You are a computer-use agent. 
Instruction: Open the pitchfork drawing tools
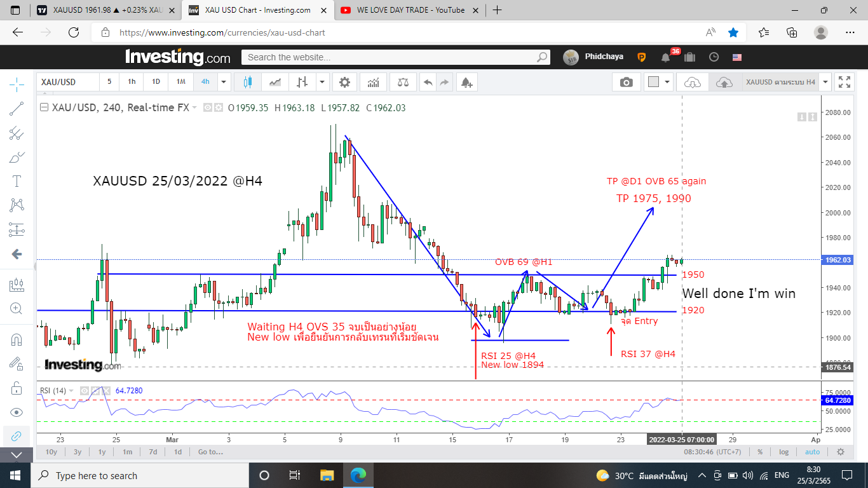pyautogui.click(x=17, y=133)
